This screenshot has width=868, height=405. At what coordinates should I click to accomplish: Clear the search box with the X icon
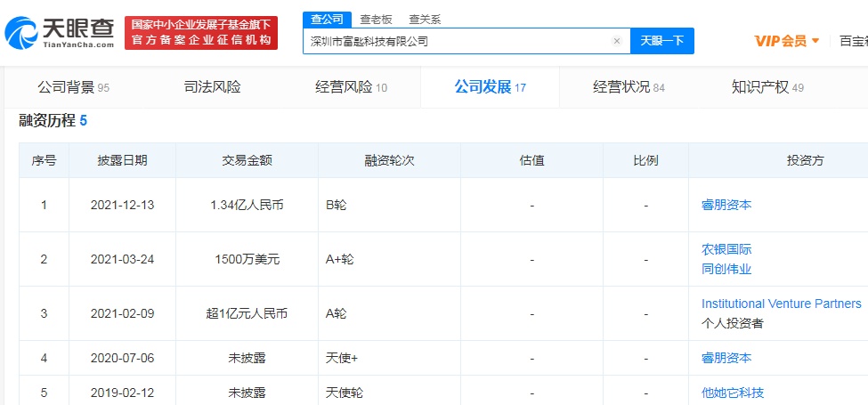(617, 41)
